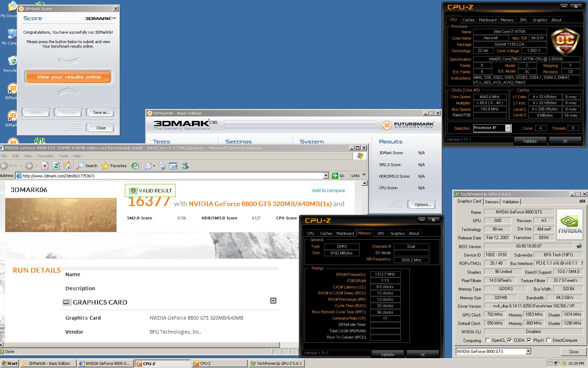Screen dimensions: 588x368
Task: Click Close button in GPU-Z window
Action: (573, 352)
